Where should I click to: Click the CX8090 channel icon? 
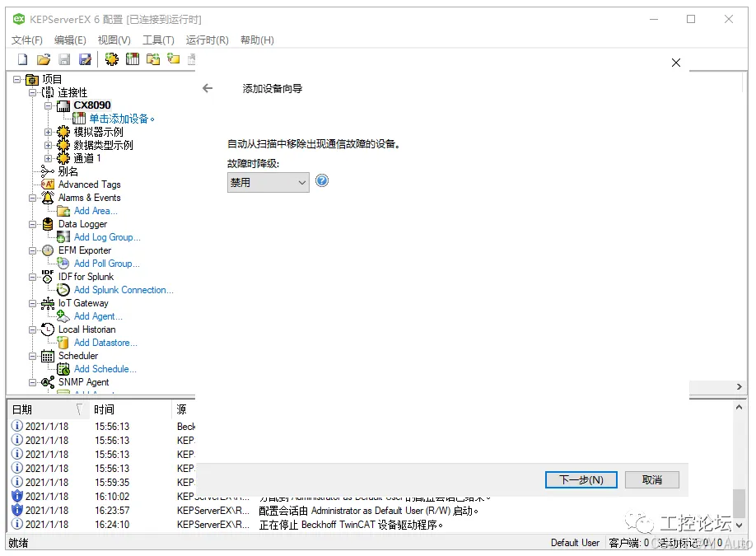[63, 105]
